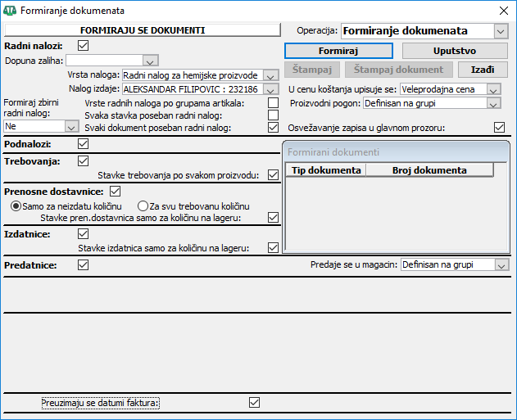Screen dimensions: 517x420
Task: Expand Predaje se u magacin dropdown
Action: (501, 264)
